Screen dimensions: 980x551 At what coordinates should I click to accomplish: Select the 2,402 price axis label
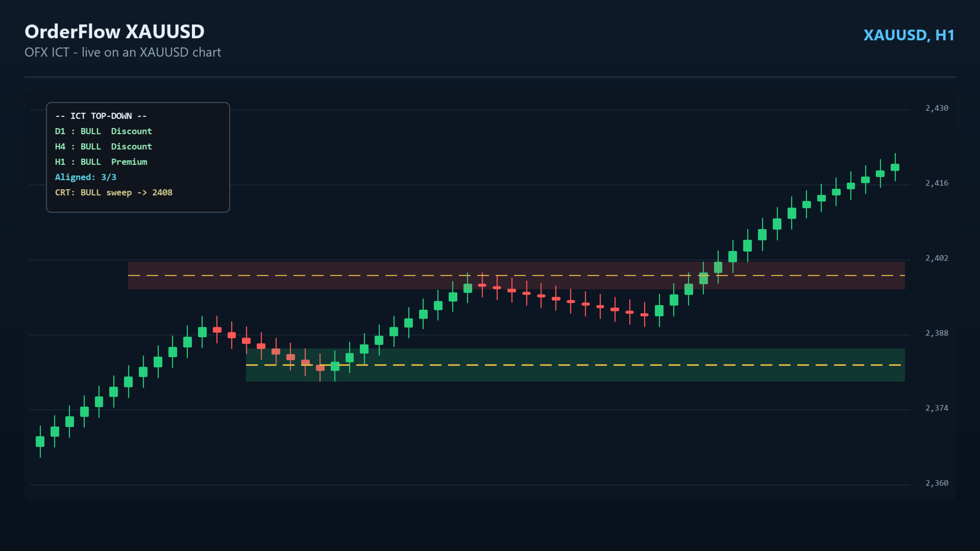[937, 258]
